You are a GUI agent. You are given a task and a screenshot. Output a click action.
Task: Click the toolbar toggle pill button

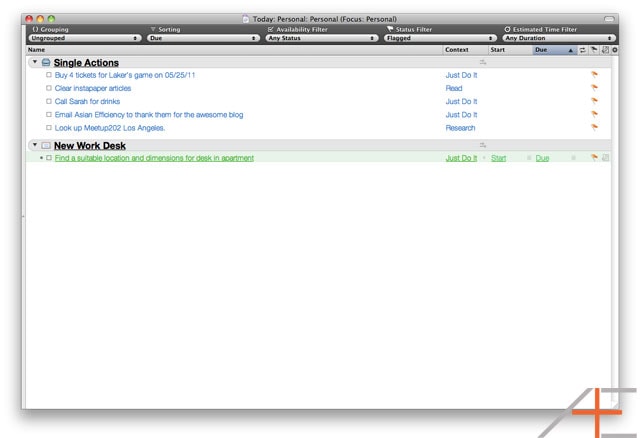pyautogui.click(x=609, y=19)
